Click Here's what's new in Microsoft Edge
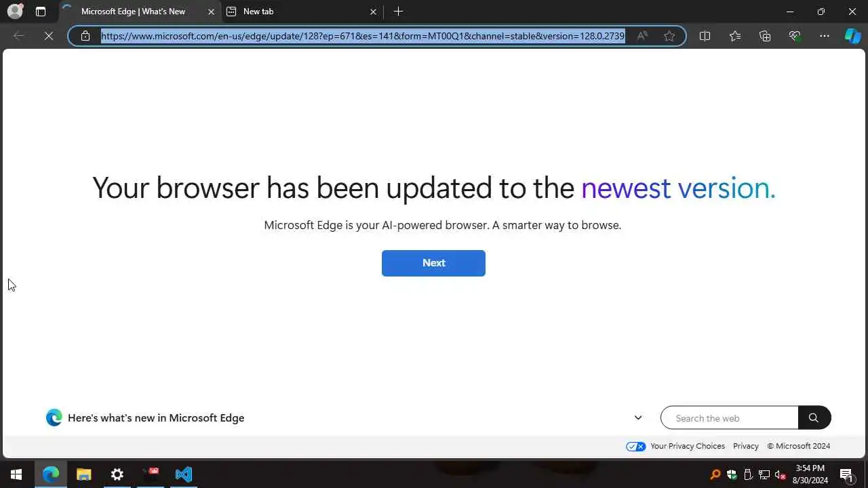868x488 pixels. point(156,418)
